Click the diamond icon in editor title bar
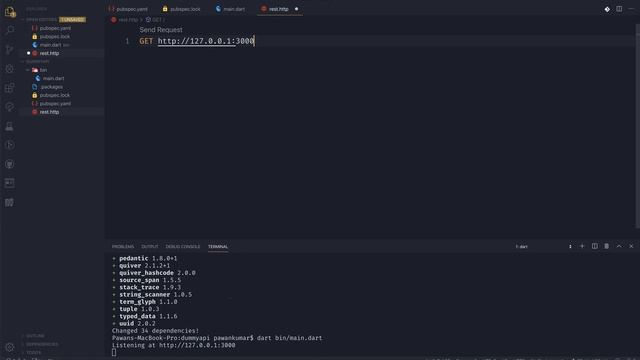The width and height of the screenshot is (640, 360). (607, 9)
